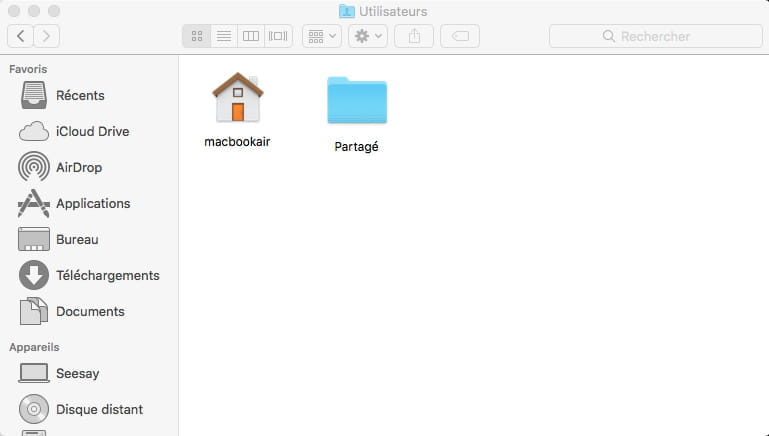Click the Utilisateurs title folder icon

click(x=347, y=11)
